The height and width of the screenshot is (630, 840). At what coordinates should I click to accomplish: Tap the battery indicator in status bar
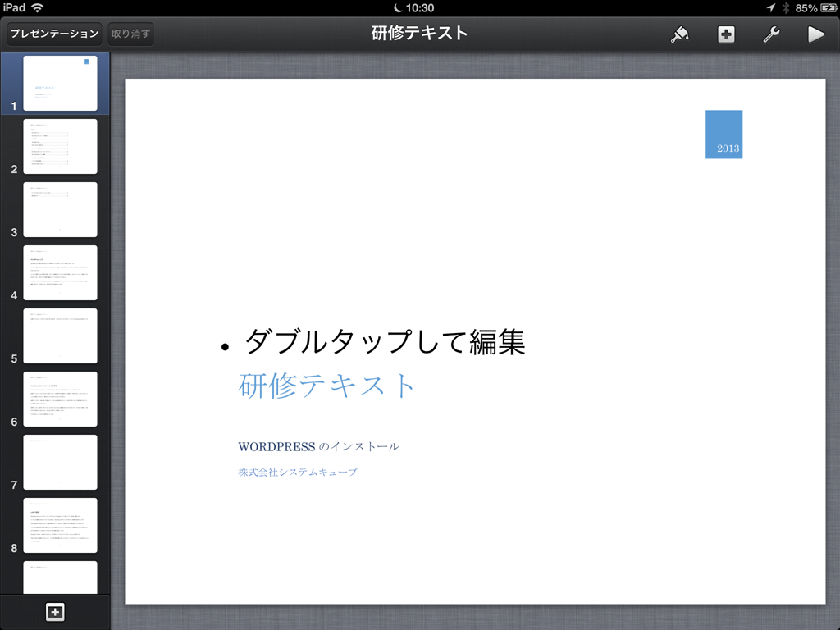(828, 7)
